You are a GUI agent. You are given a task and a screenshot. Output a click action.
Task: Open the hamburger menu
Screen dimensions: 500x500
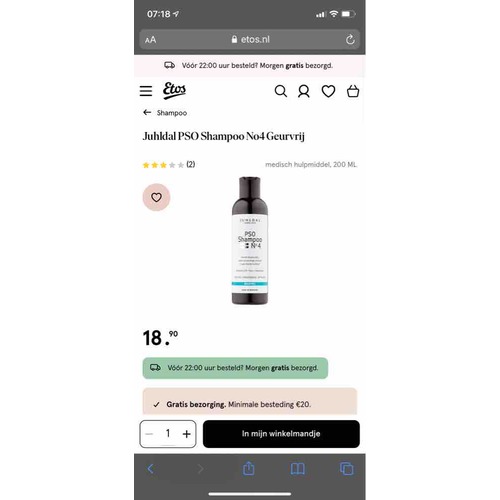146,91
